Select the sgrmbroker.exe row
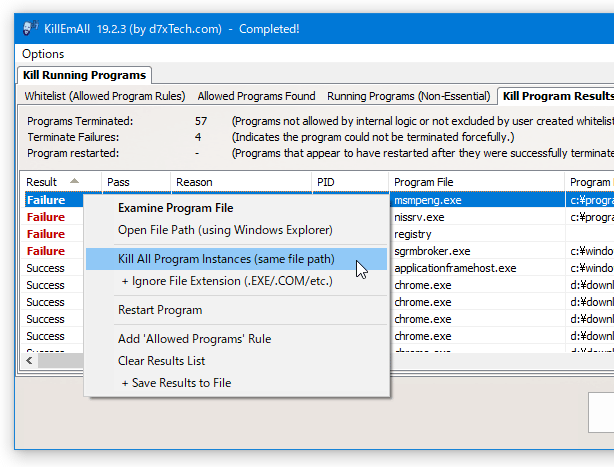The width and height of the screenshot is (614, 467). [432, 251]
